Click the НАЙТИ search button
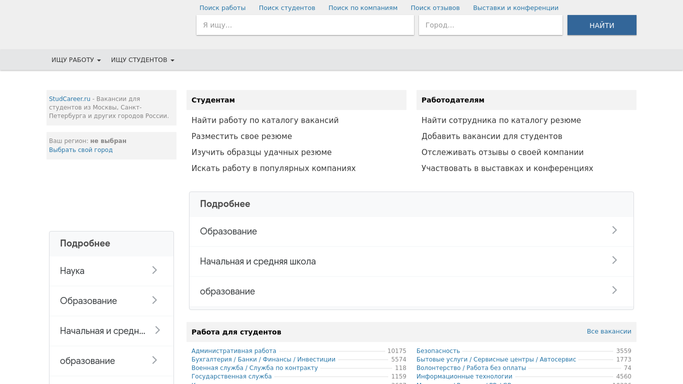 (602, 25)
